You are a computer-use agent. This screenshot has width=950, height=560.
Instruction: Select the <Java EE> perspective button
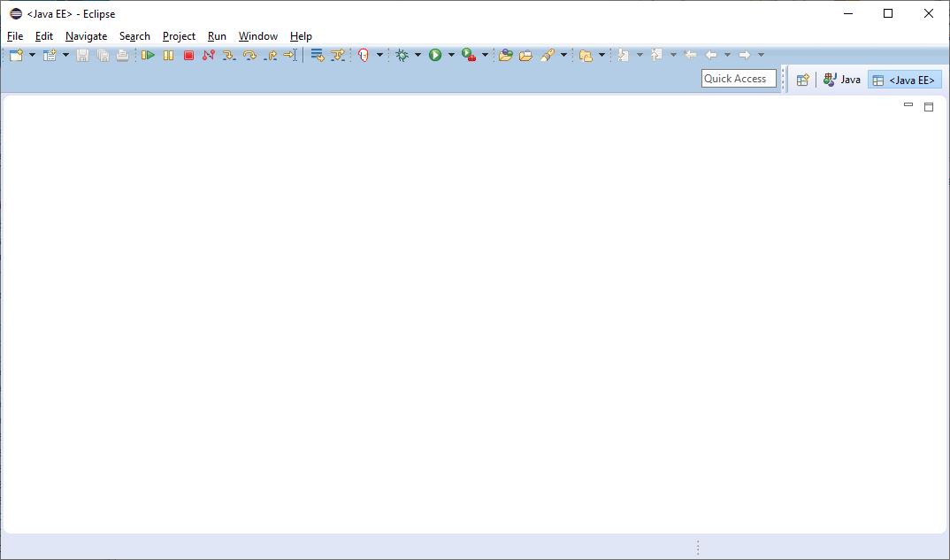(905, 80)
